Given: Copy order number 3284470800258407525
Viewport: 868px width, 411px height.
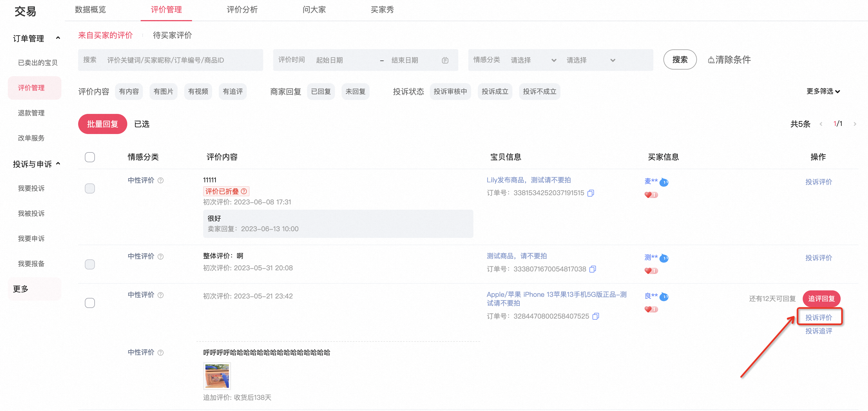Looking at the screenshot, I should pos(596,316).
